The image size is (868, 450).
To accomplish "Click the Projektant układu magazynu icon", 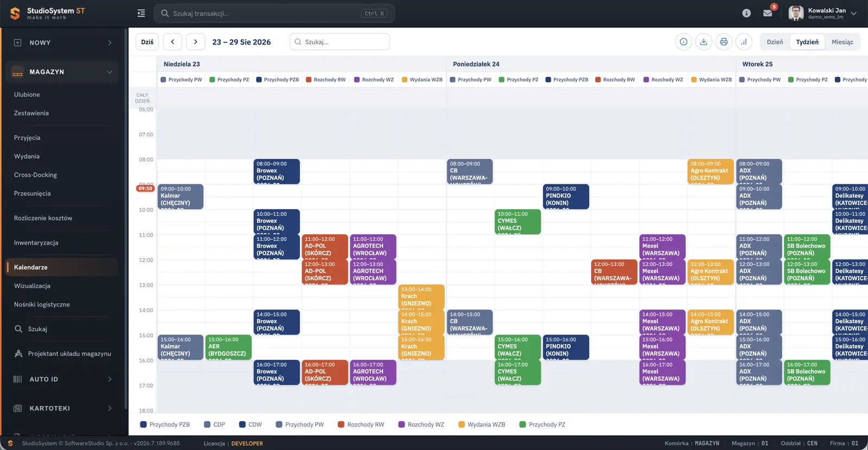I will click(x=18, y=353).
